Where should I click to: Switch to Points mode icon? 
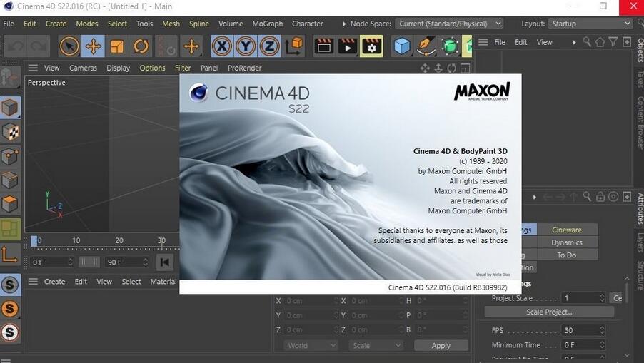tap(10, 156)
